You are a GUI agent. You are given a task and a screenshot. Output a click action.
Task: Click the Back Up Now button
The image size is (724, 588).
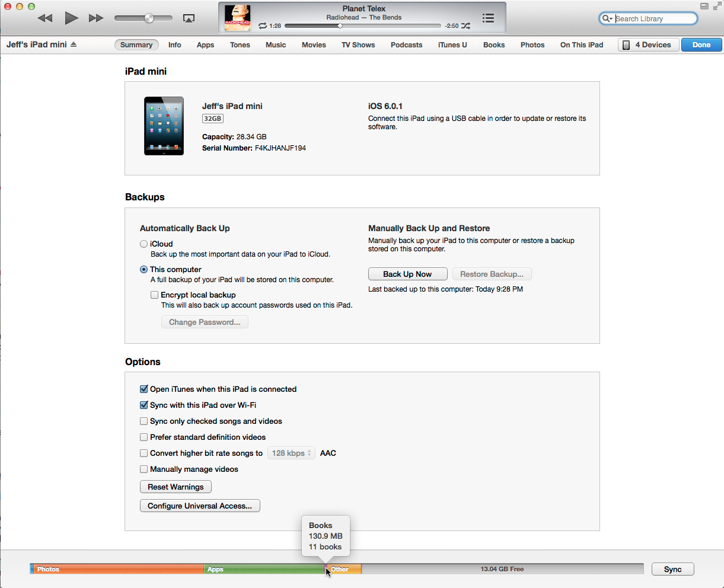tap(407, 274)
